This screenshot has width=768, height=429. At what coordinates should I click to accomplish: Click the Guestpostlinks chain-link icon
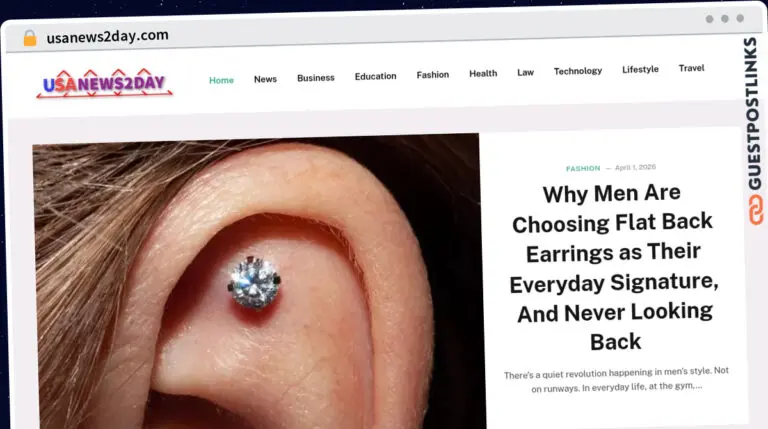tap(755, 210)
